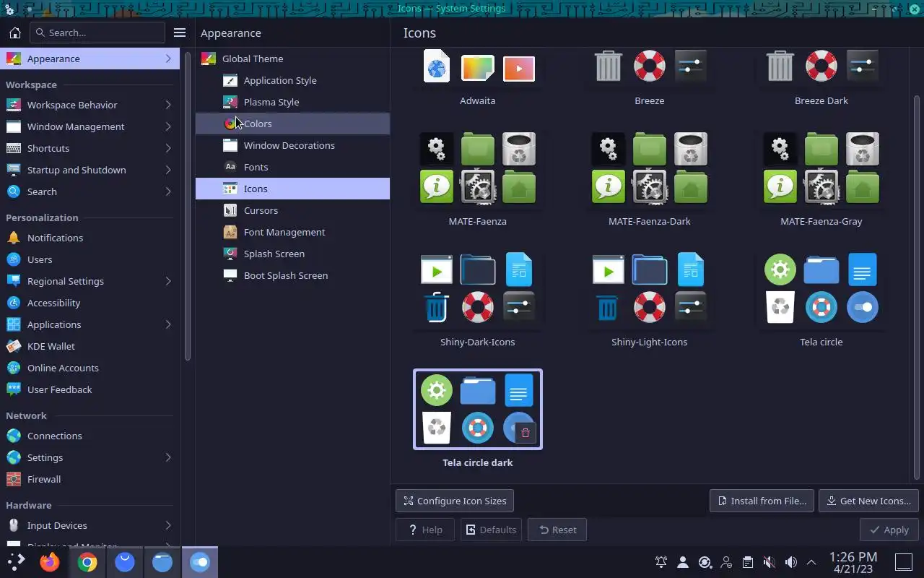Select the MATE-Faenza-Gray icon theme
This screenshot has width=924, height=578.
tap(821, 179)
